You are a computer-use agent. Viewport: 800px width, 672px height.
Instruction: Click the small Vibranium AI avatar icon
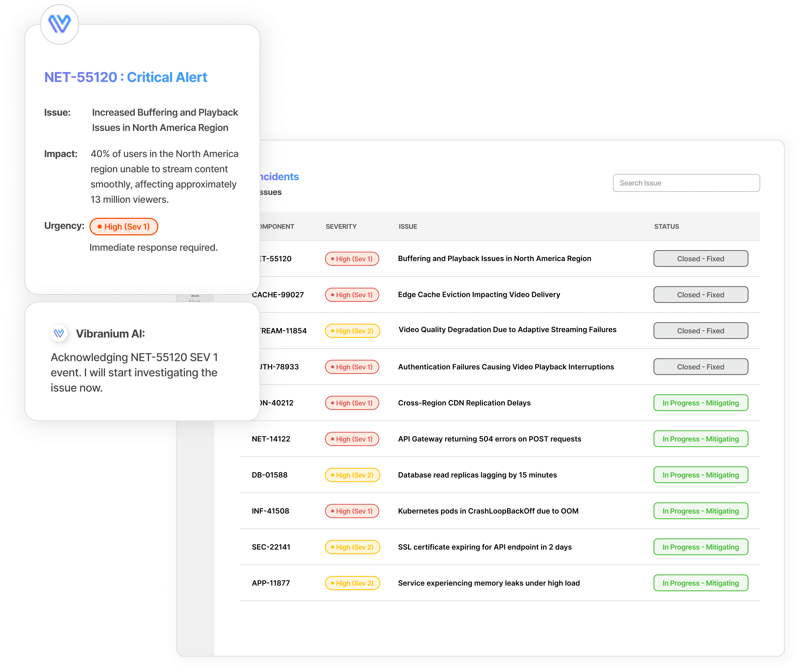59,333
